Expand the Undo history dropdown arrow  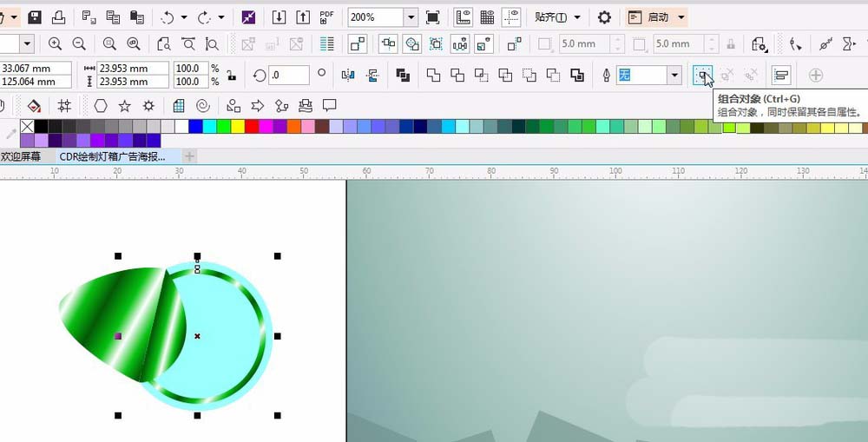tap(184, 17)
